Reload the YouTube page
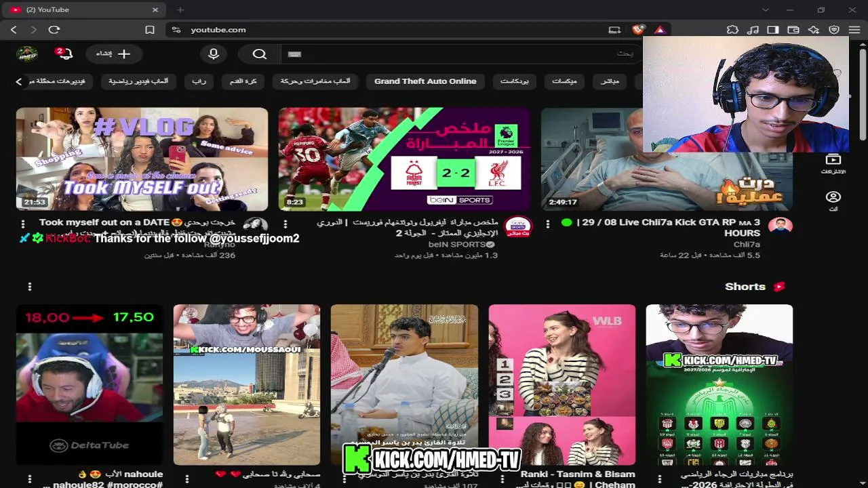This screenshot has width=868, height=488. [x=54, y=30]
